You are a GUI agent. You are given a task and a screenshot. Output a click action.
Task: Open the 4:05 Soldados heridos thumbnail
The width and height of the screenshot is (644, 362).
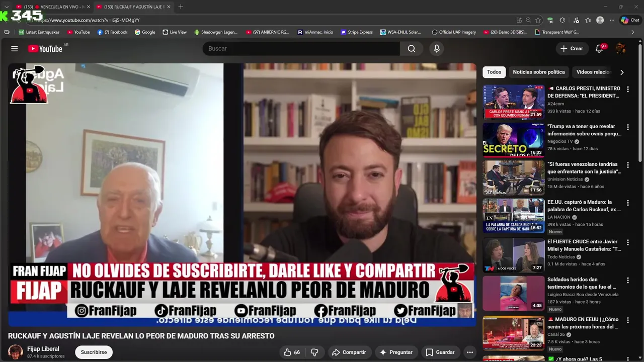[514, 293]
